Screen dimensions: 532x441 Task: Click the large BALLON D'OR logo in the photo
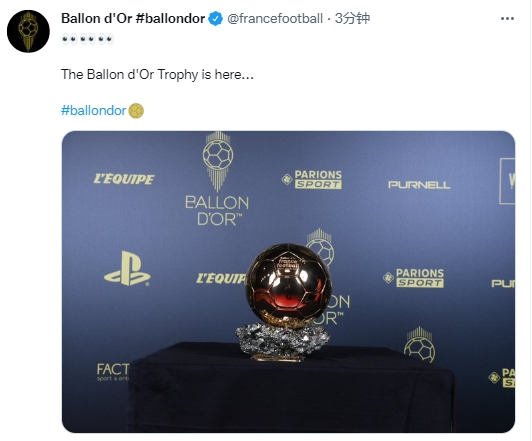217,179
